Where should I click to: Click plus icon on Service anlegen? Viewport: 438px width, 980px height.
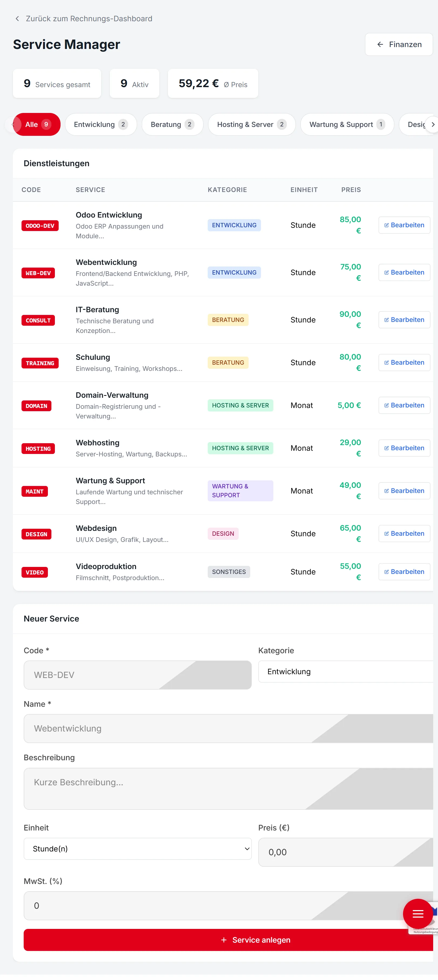tap(224, 940)
